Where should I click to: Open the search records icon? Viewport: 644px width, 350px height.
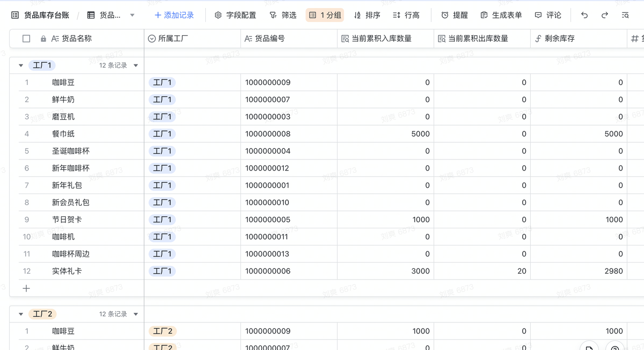[625, 15]
